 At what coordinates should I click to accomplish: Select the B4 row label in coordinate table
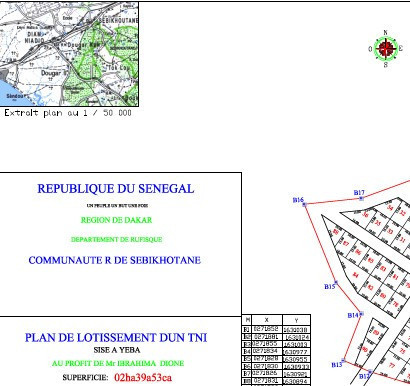pos(247,351)
